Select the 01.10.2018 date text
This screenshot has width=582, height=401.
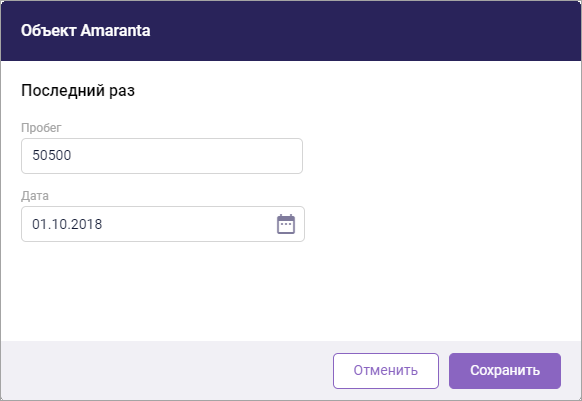67,224
